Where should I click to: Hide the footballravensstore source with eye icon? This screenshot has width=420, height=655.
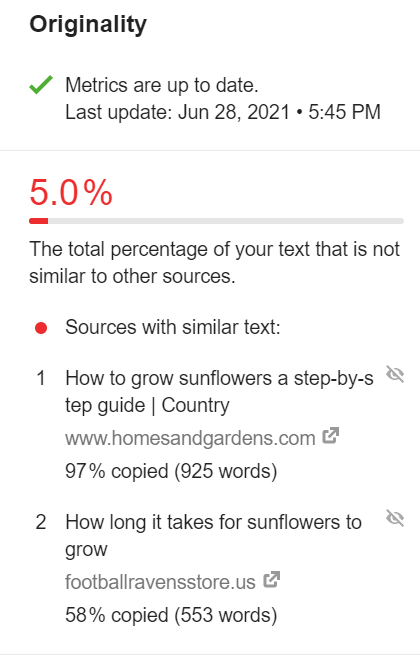(x=395, y=518)
